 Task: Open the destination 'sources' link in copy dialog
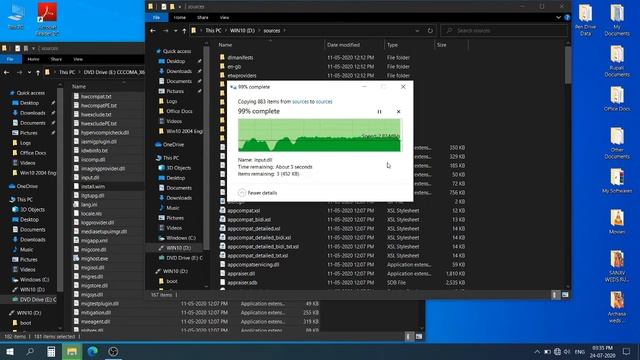pyautogui.click(x=324, y=102)
